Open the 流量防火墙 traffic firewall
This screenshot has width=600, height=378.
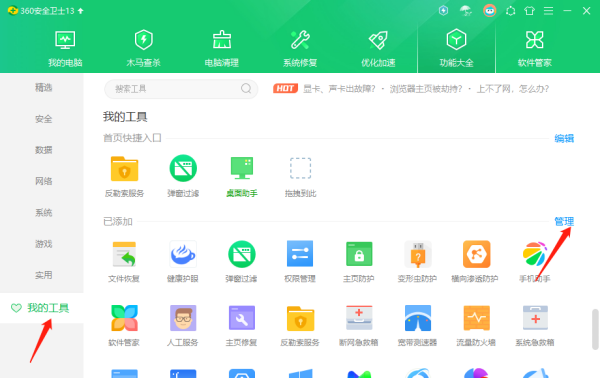(x=476, y=326)
